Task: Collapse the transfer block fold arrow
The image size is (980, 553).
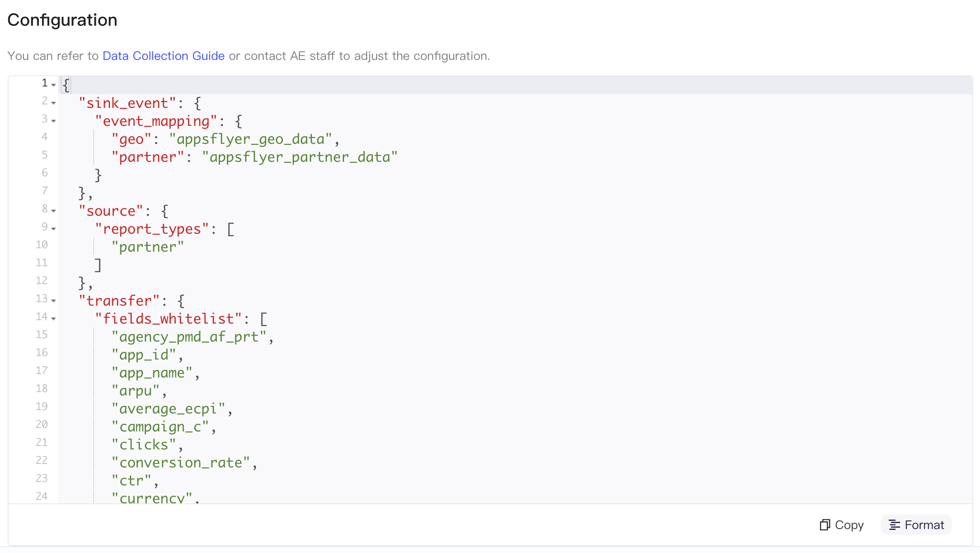Action: coord(53,300)
